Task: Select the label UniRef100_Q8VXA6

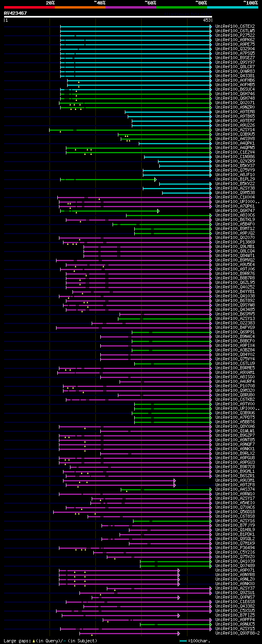Action: tap(235, 426)
